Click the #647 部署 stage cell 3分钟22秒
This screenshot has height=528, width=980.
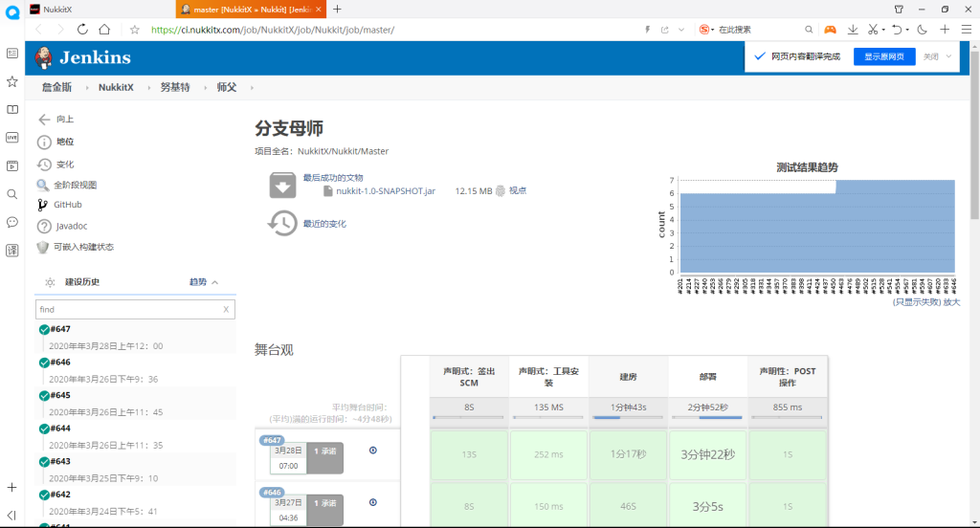point(707,455)
